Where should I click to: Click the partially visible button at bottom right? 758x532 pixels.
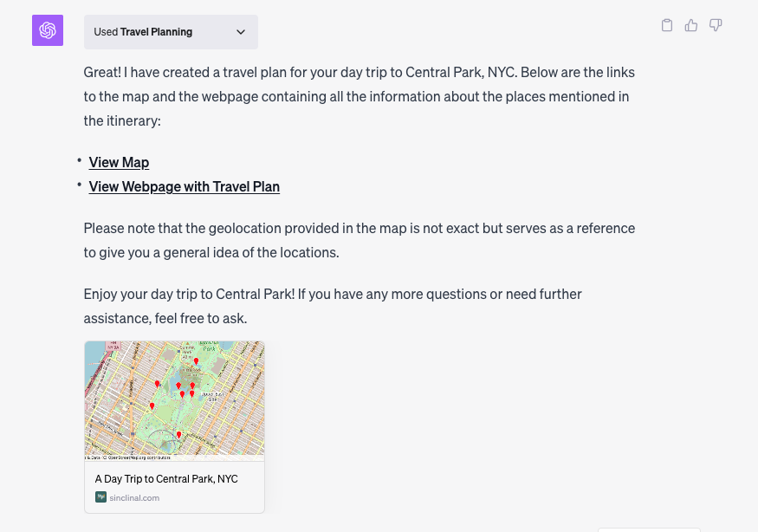[x=649, y=530]
